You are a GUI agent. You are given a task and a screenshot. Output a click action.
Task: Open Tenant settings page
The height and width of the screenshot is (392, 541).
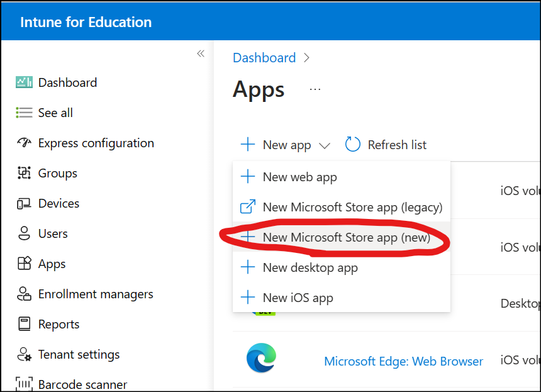[79, 354]
